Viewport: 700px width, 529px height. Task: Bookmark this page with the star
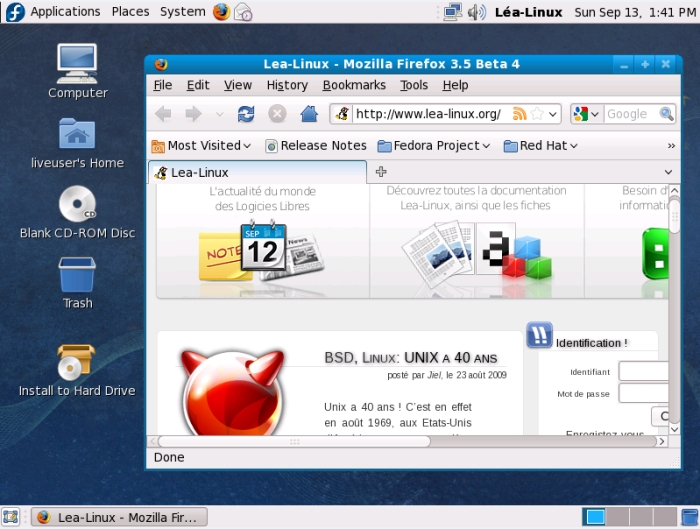(x=537, y=114)
